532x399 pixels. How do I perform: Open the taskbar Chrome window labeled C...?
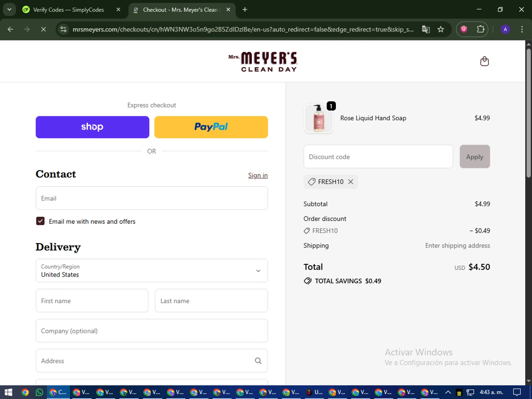[58, 392]
